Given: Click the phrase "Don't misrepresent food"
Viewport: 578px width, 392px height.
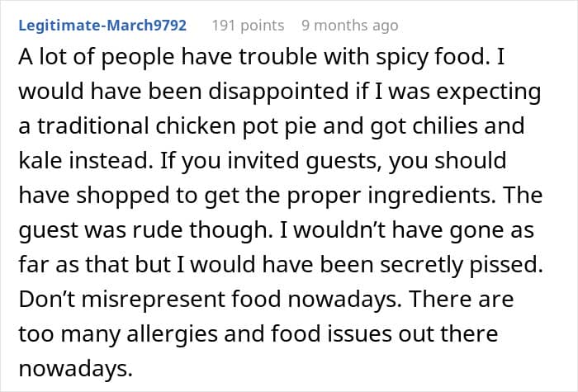Looking at the screenshot, I should coord(149,299).
